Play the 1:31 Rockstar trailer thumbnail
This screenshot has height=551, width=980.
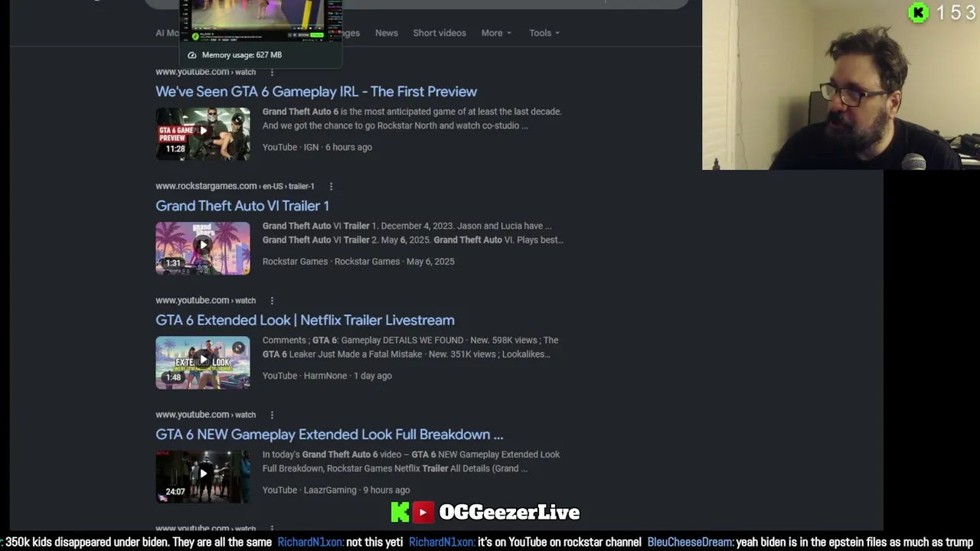[203, 248]
